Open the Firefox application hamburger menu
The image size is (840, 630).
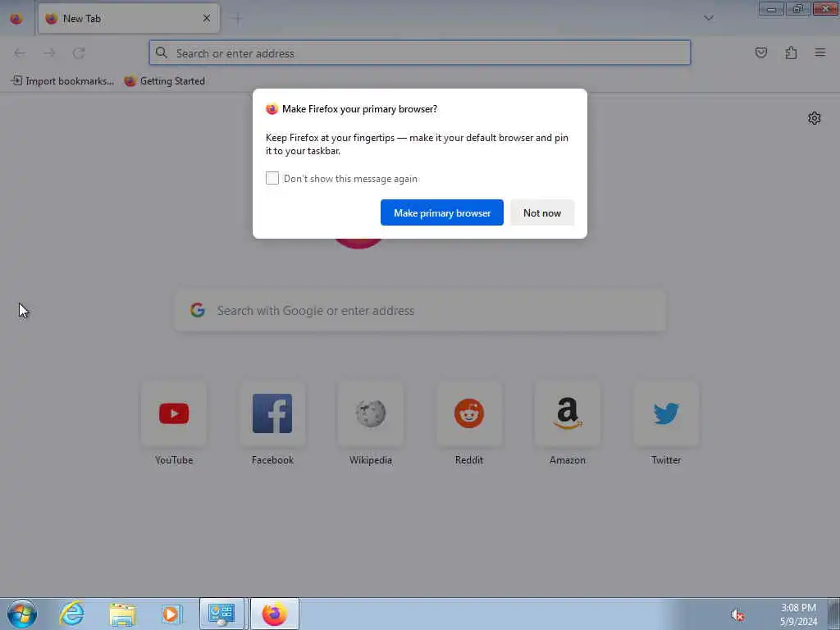coord(820,52)
